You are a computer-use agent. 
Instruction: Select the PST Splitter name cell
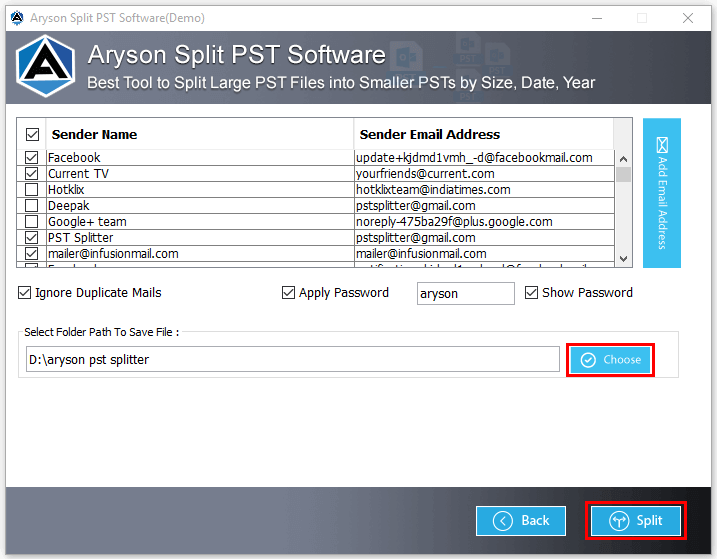coord(200,237)
